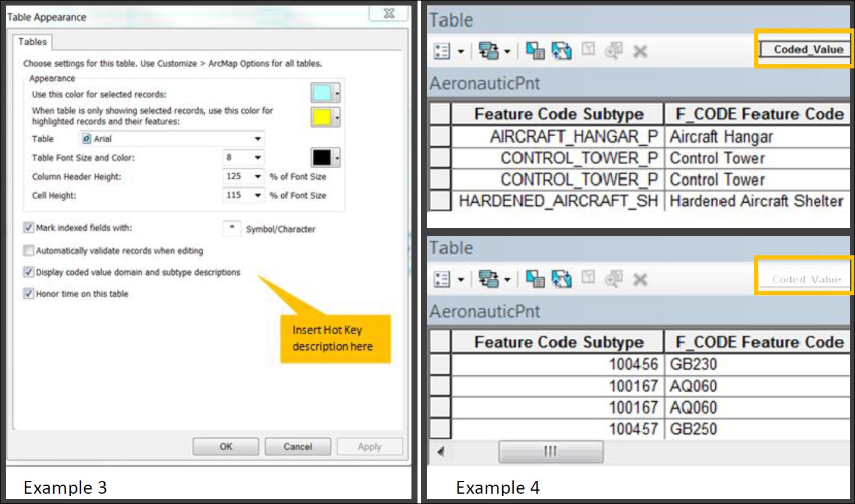Image resolution: width=855 pixels, height=504 pixels.
Task: Select row selector beside AIRCRAFT_HANGAR_P
Action: 440,137
